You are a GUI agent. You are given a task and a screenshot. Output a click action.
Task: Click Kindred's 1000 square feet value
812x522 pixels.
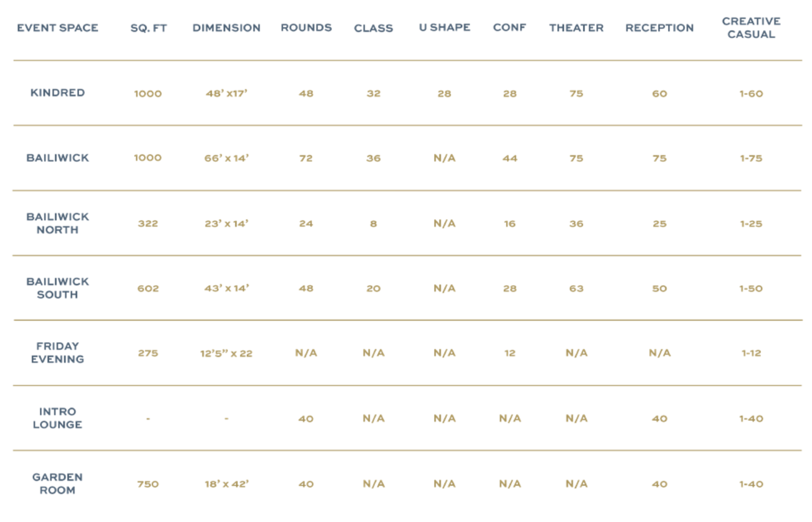(x=148, y=94)
